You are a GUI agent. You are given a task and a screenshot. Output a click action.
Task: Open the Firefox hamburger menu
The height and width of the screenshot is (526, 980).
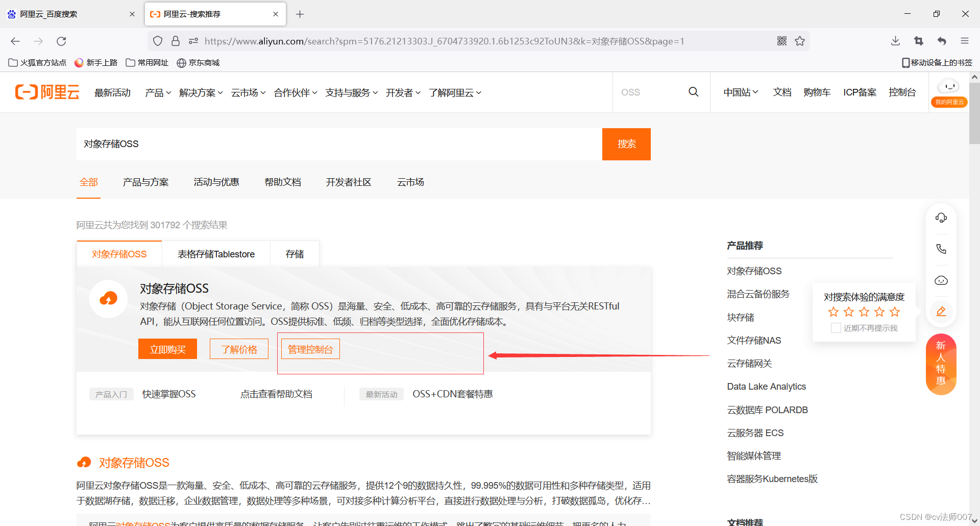965,41
